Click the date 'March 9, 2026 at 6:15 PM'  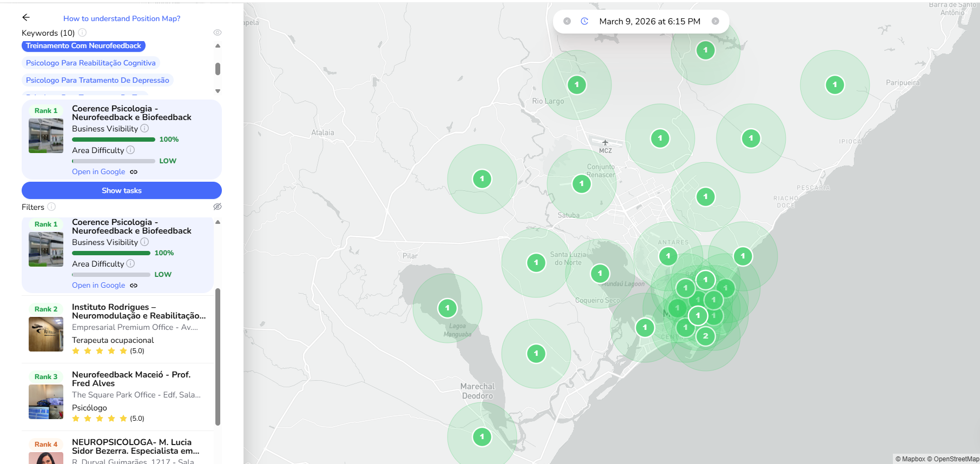point(650,22)
